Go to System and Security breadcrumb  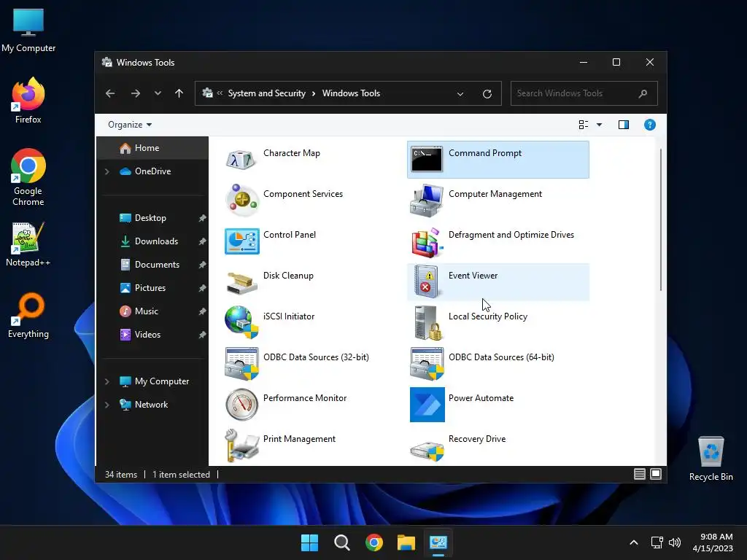[266, 93]
